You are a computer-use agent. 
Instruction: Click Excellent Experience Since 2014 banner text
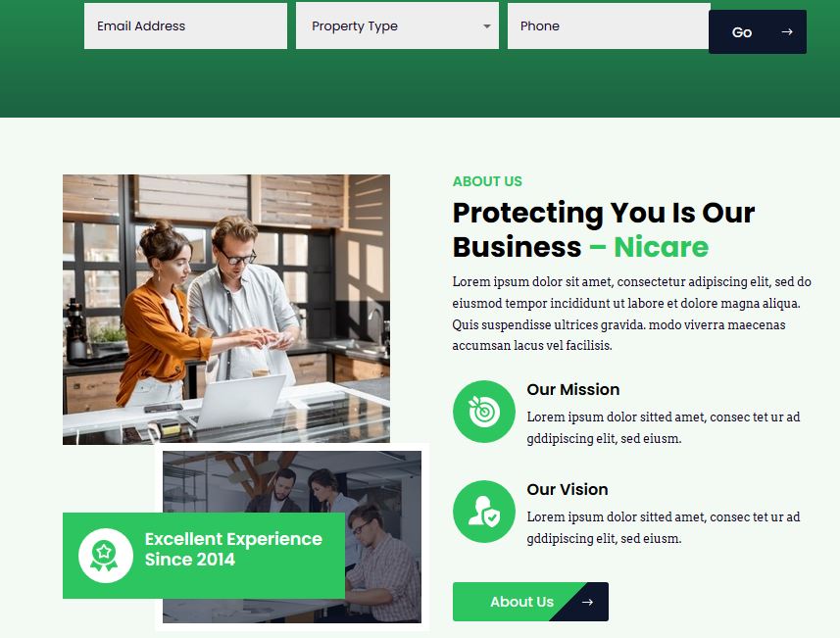[x=233, y=549]
